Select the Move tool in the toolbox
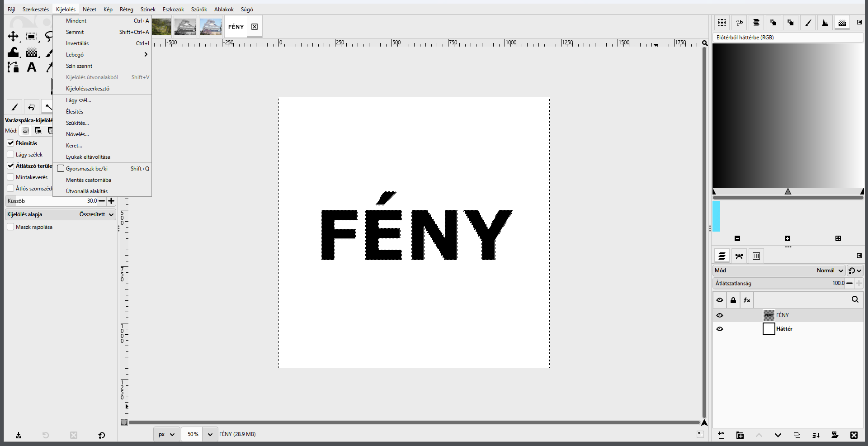Image resolution: width=868 pixels, height=446 pixels. [x=13, y=37]
